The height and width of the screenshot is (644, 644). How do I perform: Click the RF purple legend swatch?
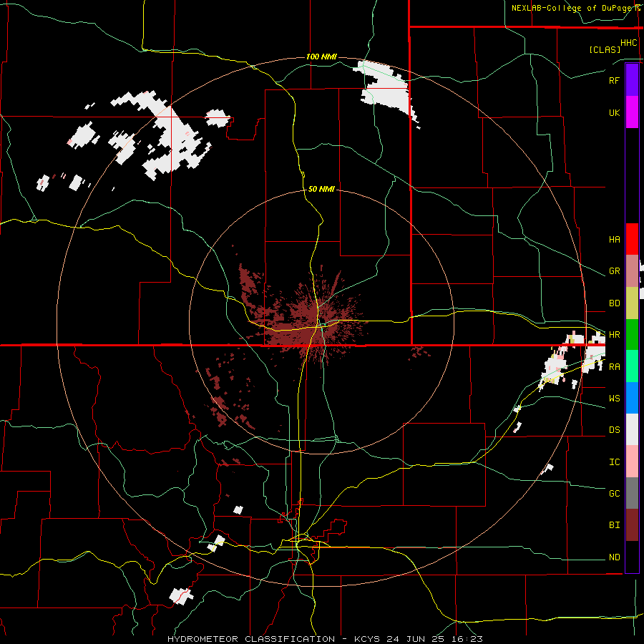click(x=632, y=80)
